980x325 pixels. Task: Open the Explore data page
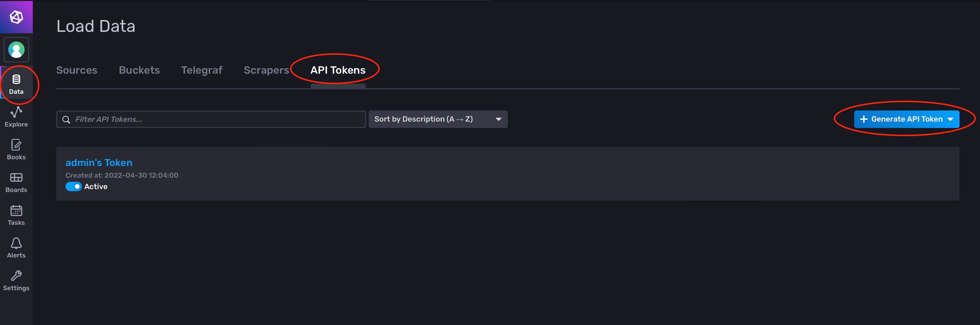(16, 117)
